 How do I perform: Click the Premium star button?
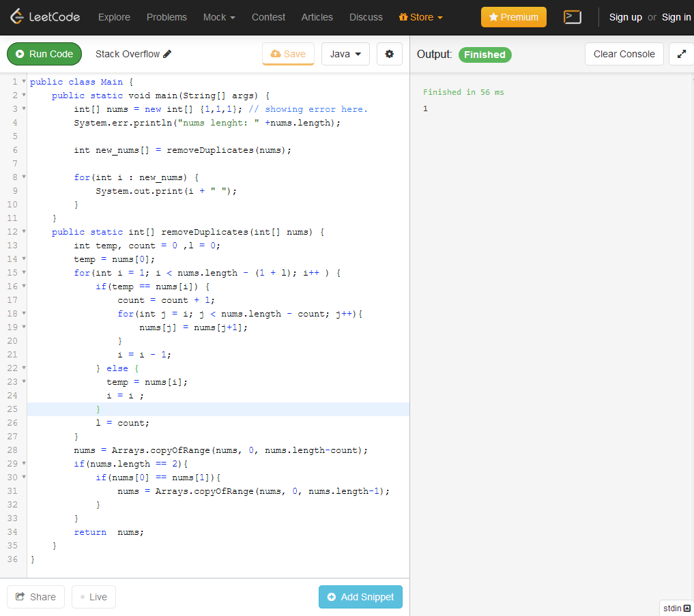coord(513,16)
